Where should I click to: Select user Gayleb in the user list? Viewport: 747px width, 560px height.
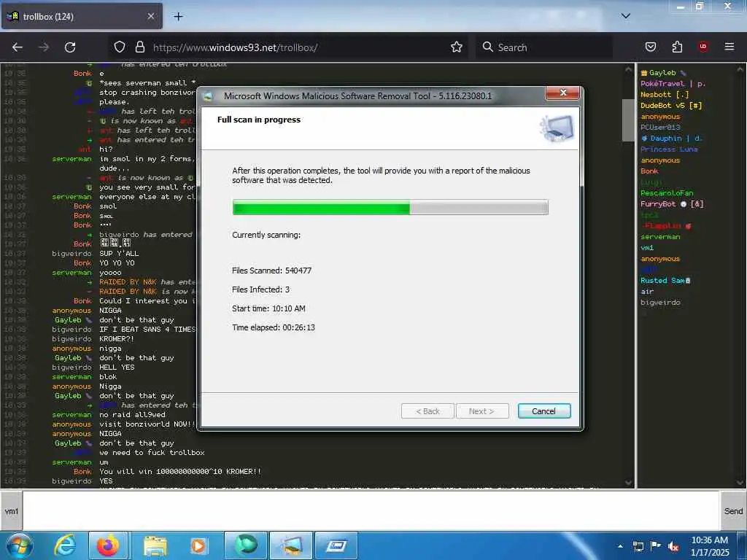[x=662, y=73]
